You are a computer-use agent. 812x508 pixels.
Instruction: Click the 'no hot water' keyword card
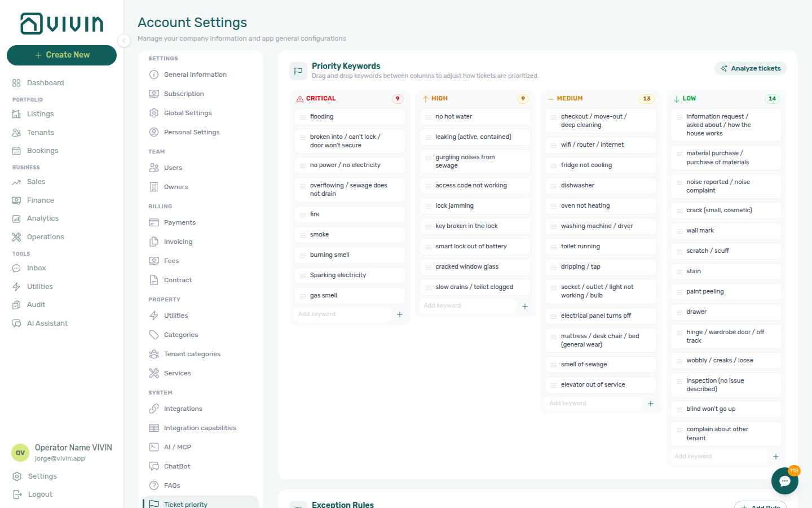tap(475, 117)
